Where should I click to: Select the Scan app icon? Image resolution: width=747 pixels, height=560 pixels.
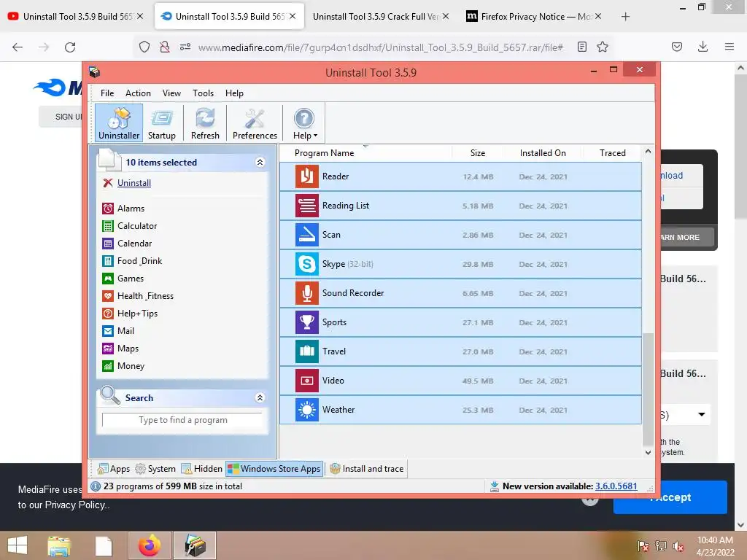(307, 235)
